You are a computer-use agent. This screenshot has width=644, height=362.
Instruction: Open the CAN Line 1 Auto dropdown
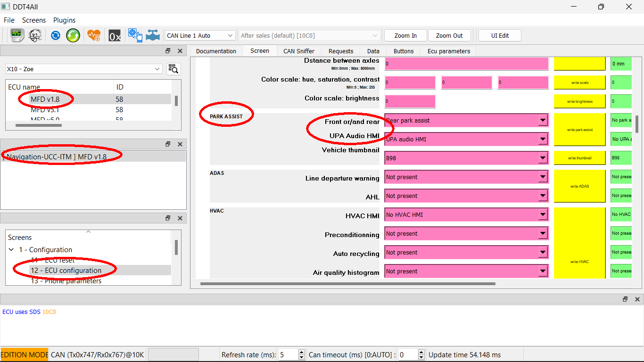(199, 35)
